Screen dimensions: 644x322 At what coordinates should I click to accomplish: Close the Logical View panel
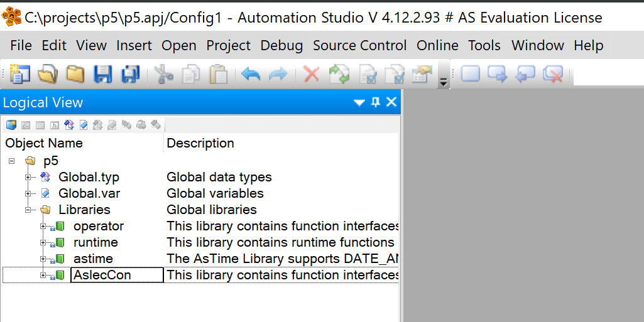[391, 102]
